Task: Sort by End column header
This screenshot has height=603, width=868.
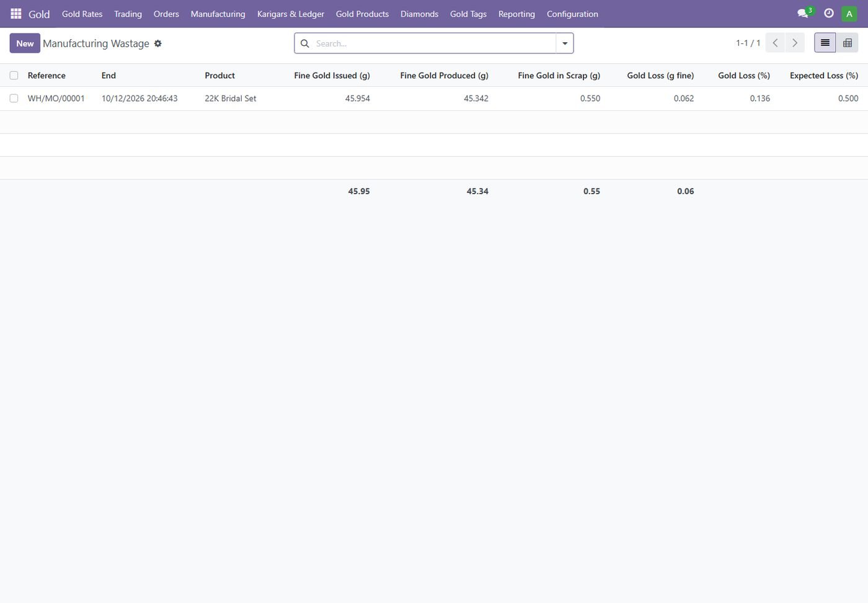Action: (x=108, y=76)
